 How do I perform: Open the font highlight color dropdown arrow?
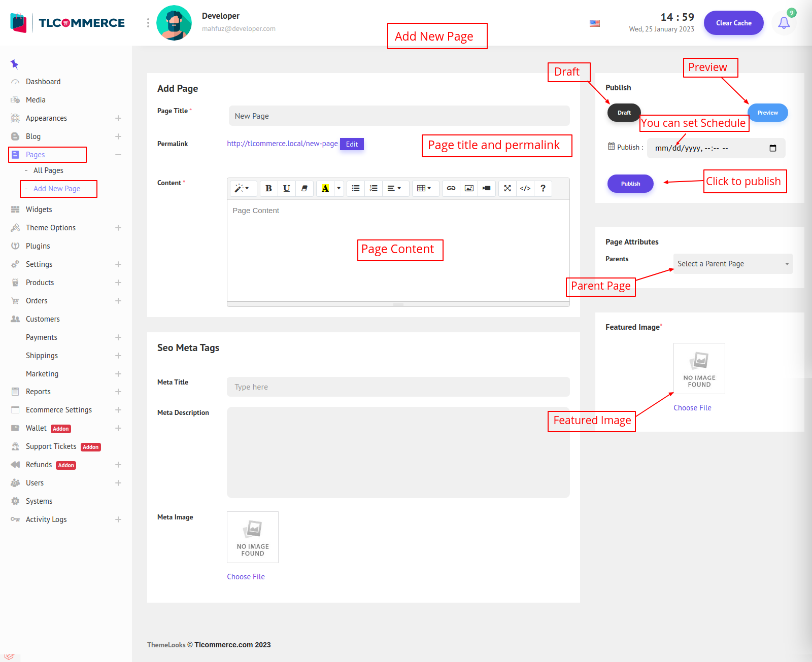[339, 188]
